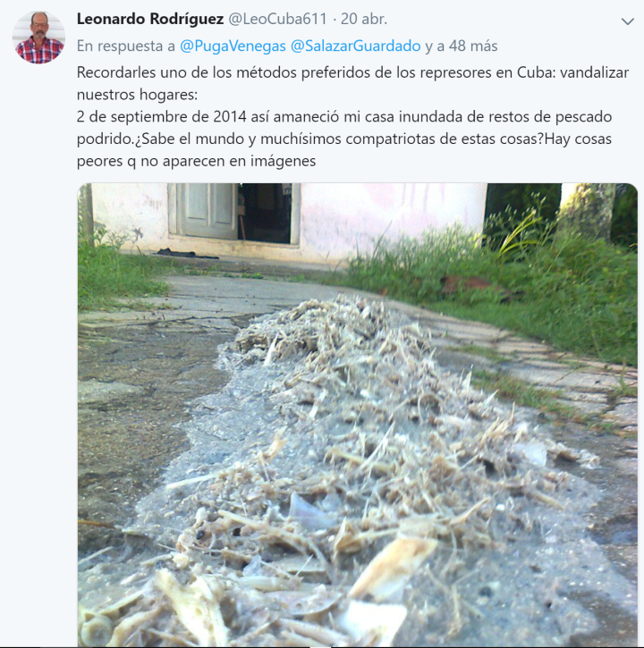Select the date text '2 de septiembre de 2014'
Viewport: 644px width, 648px height.
coord(161,116)
